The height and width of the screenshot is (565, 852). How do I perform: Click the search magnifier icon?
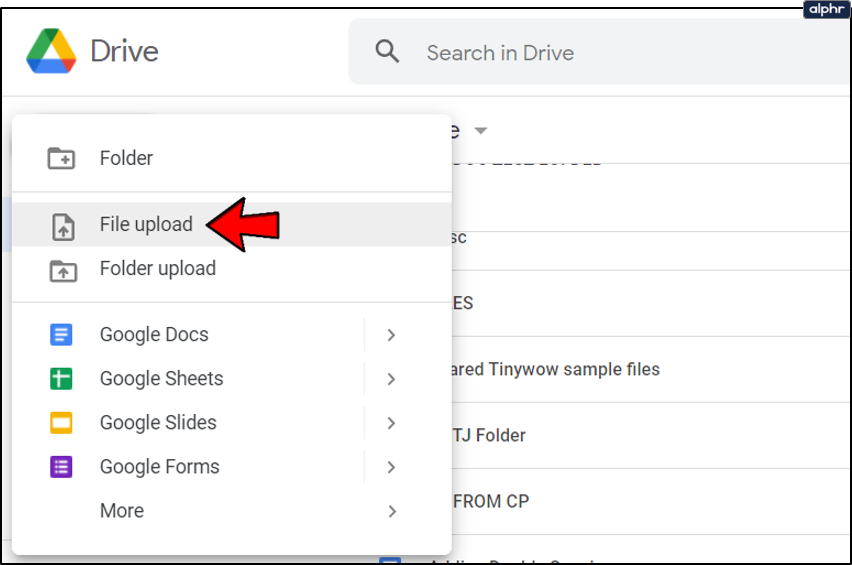pos(387,52)
